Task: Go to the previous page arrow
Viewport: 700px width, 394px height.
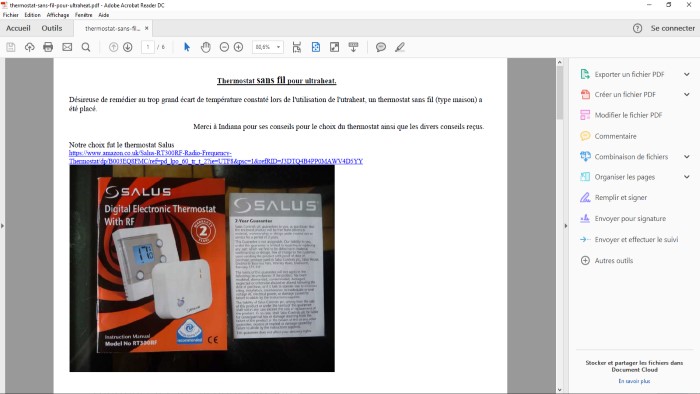Action: pyautogui.click(x=113, y=47)
